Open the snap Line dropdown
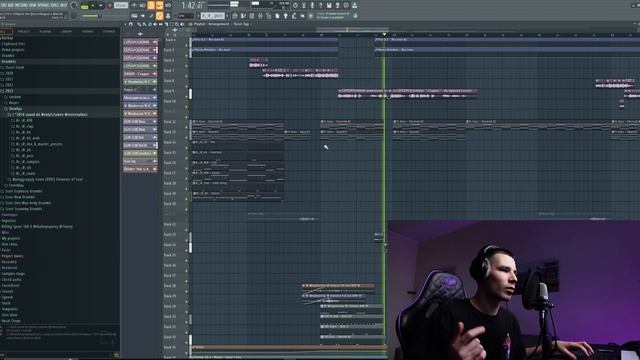Viewport: 640px width, 360px height. tap(186, 16)
